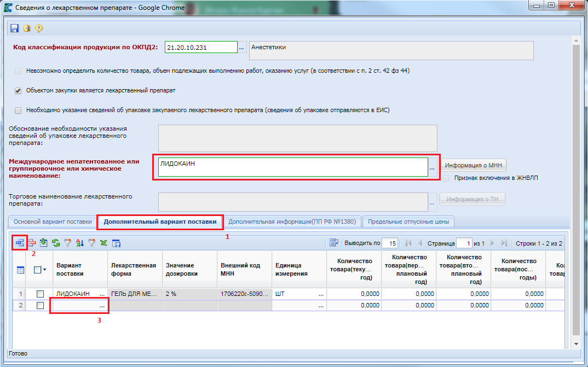The height and width of the screenshot is (367, 588).
Task: Open the help question mark icon
Action: coord(38,28)
